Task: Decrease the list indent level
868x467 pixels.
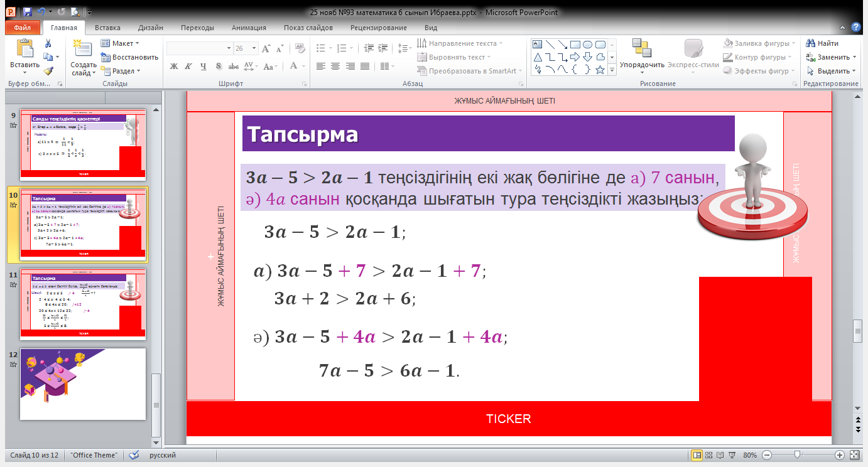Action: (x=369, y=48)
